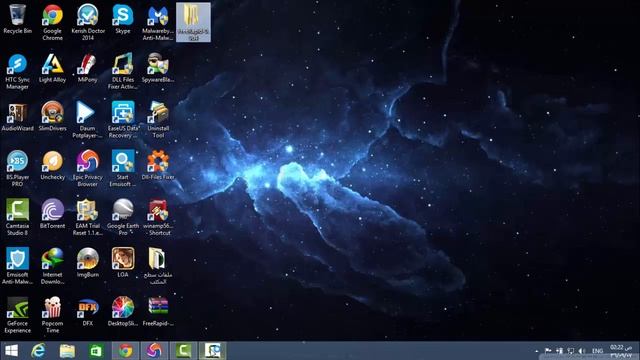Viewport: 640px width, 360px height.
Task: Open the Windows Store taskbar icon
Action: point(96,351)
